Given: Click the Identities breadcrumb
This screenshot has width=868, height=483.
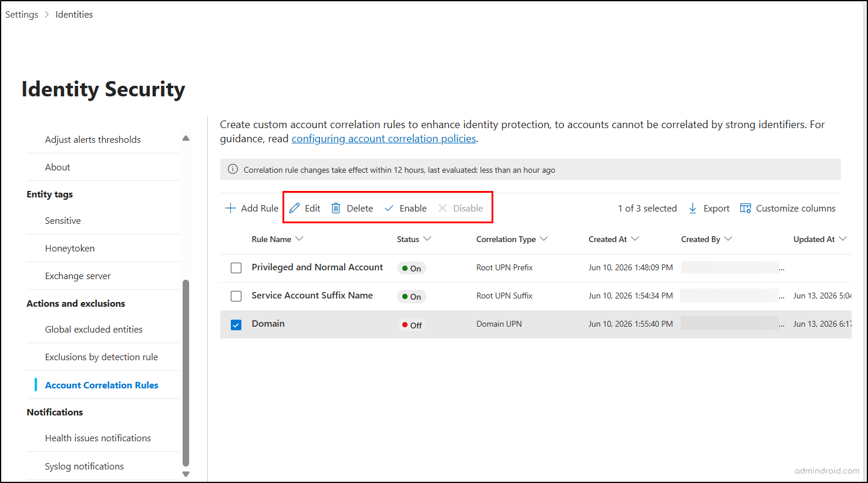Looking at the screenshot, I should click(x=74, y=14).
